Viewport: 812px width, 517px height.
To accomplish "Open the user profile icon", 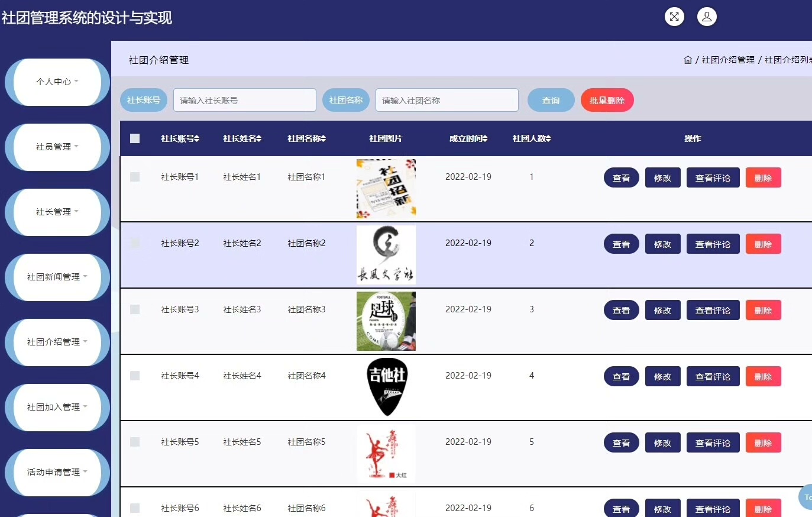I will pos(707,17).
